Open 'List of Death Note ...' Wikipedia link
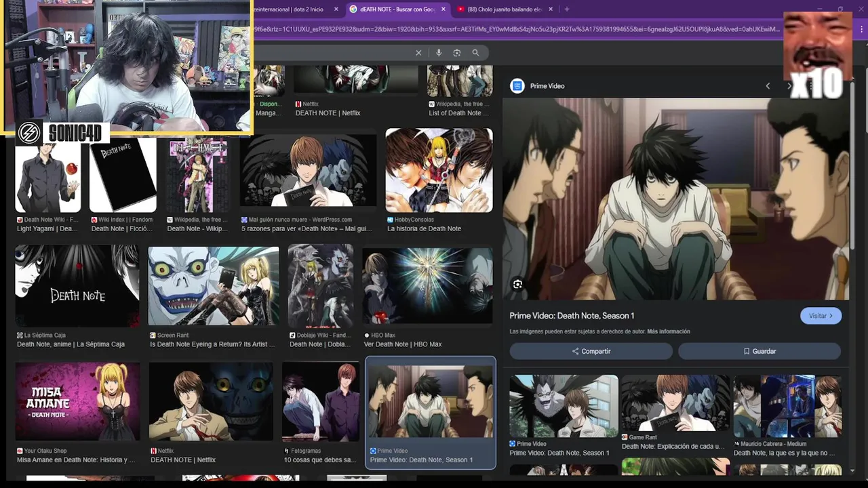The height and width of the screenshot is (488, 868). click(459, 113)
